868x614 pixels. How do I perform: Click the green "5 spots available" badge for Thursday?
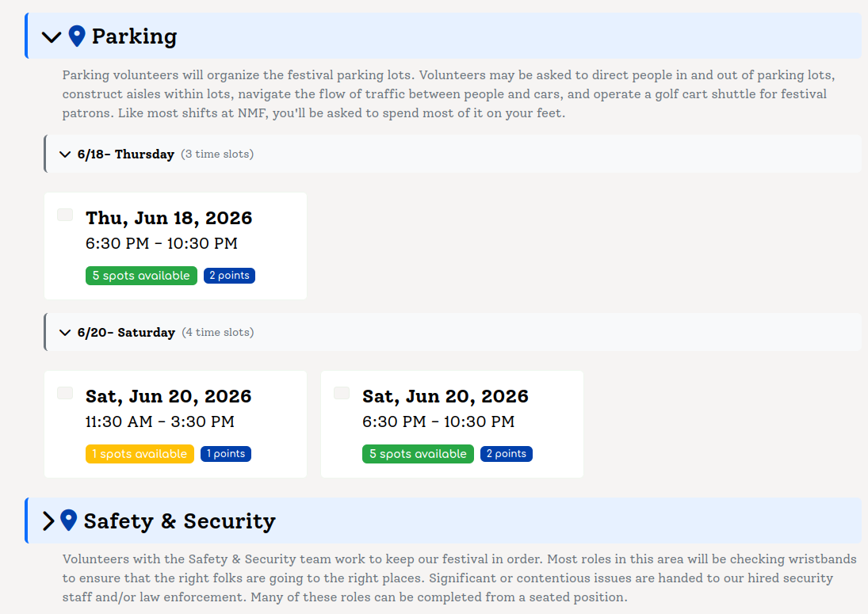pyautogui.click(x=141, y=275)
